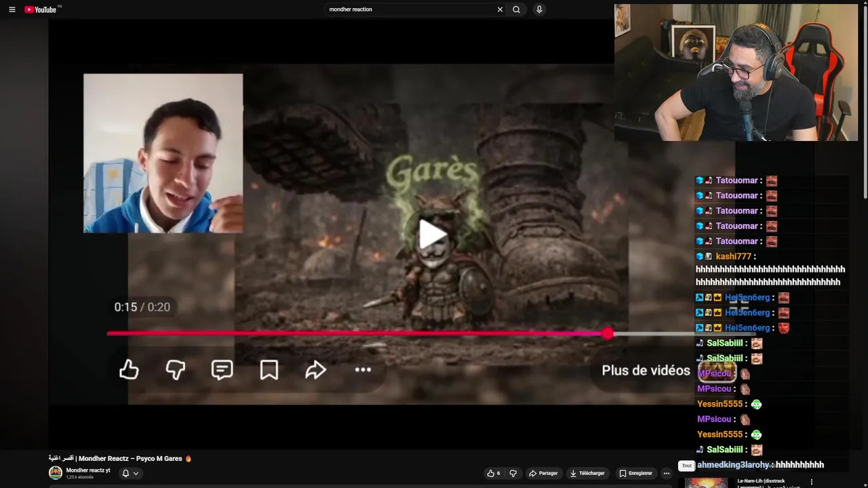Open options for the La-Nam-Lih suggested video
Viewport: 868px width, 488px height.
(x=812, y=483)
